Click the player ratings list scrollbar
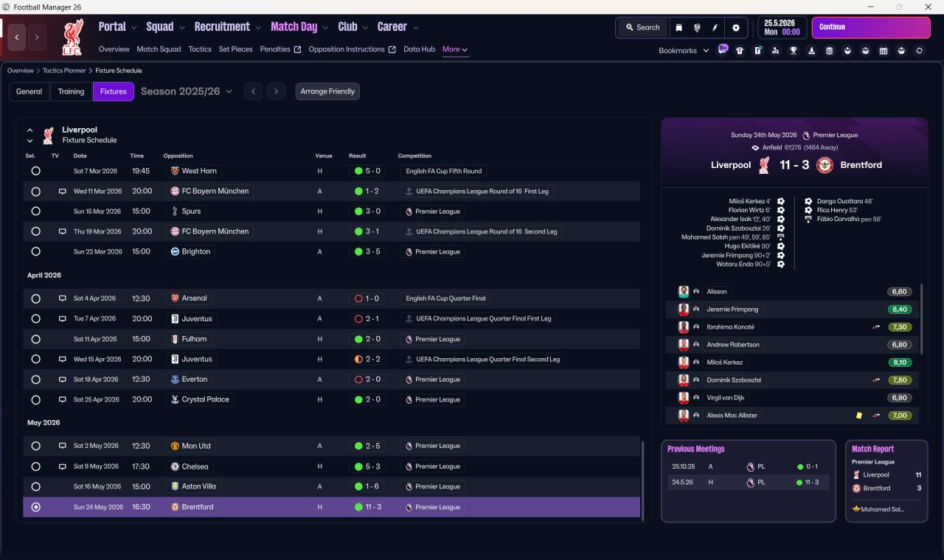This screenshot has height=560, width=944. tap(922, 318)
